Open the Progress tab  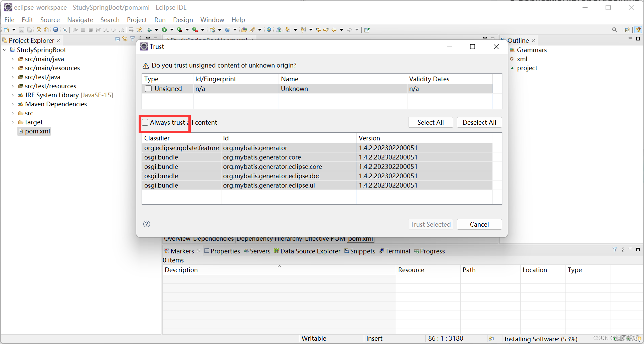click(430, 251)
